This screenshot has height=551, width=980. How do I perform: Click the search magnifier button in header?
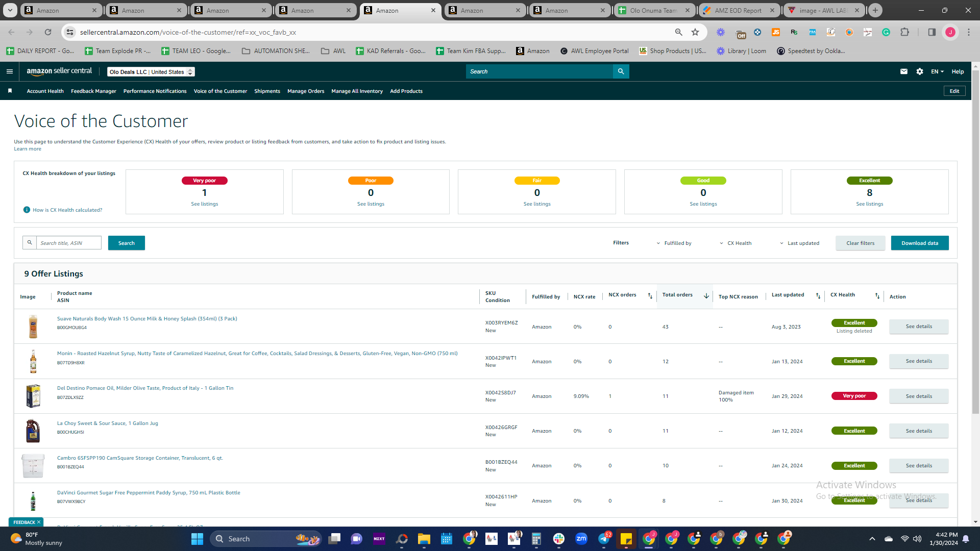tap(621, 71)
